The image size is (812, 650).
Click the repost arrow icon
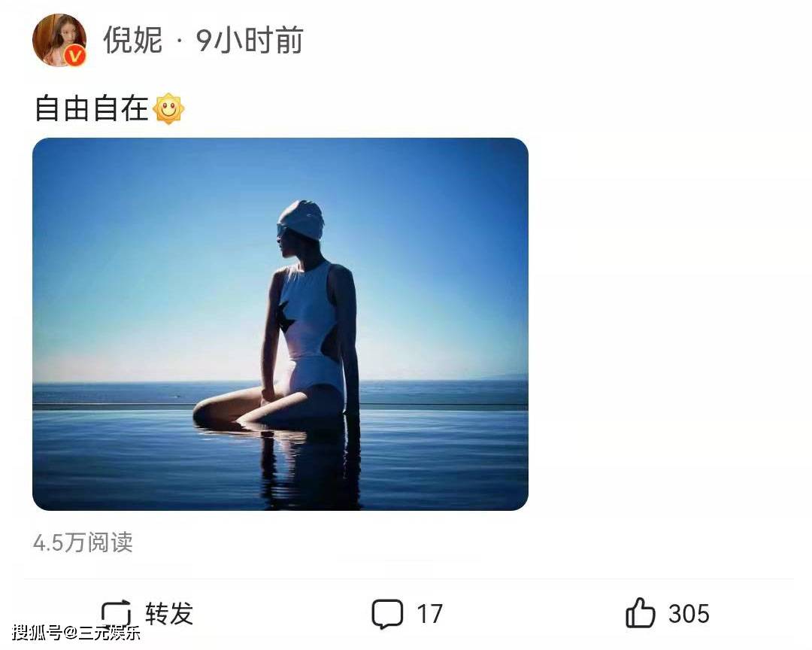pos(116,613)
